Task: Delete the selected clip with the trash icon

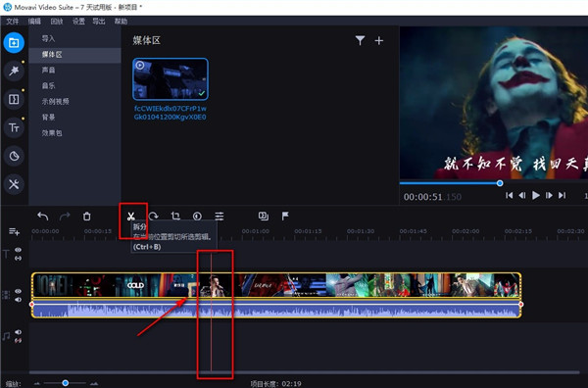Action: (86, 217)
